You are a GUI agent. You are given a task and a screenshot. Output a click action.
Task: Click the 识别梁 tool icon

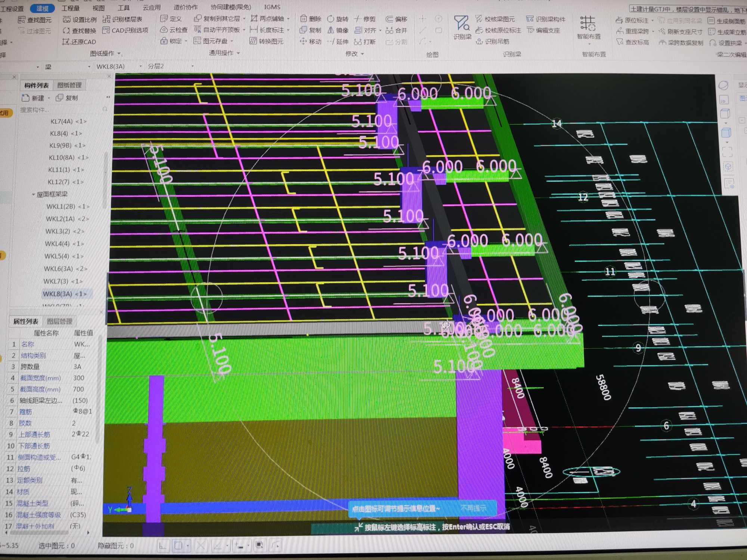click(462, 28)
